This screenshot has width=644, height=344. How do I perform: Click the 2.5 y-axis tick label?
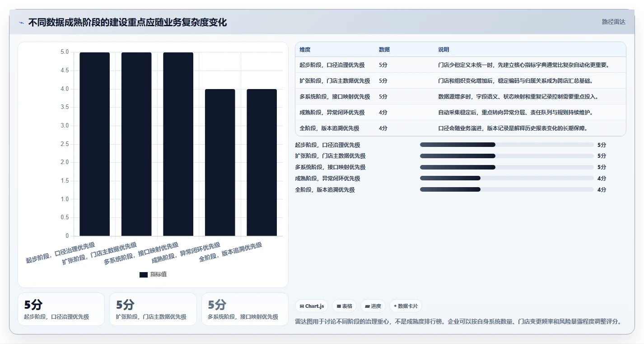coord(65,144)
